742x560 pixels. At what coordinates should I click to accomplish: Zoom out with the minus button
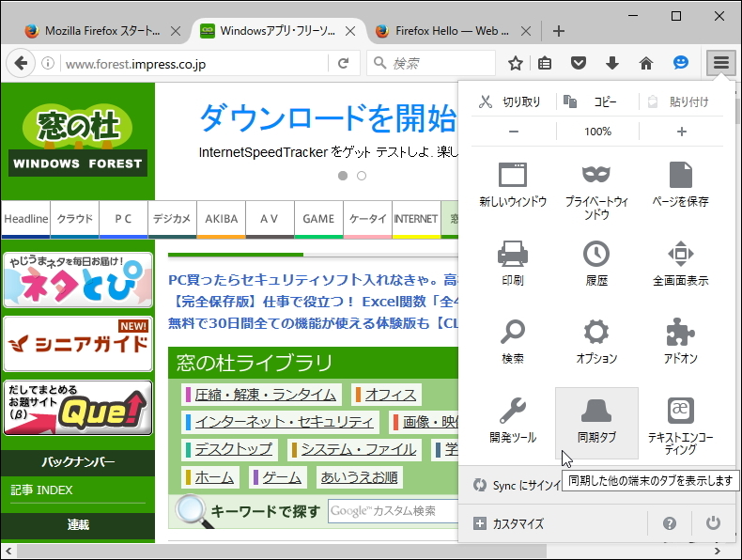[x=514, y=132]
